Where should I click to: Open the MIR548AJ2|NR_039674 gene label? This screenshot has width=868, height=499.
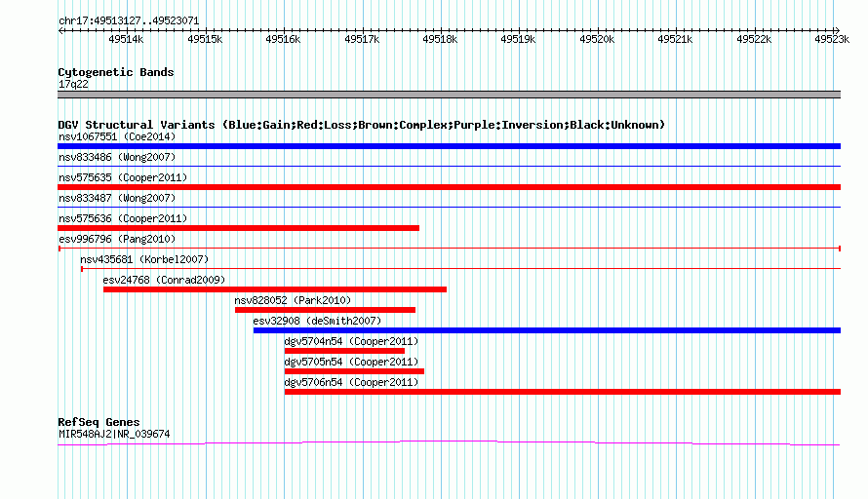[114, 435]
